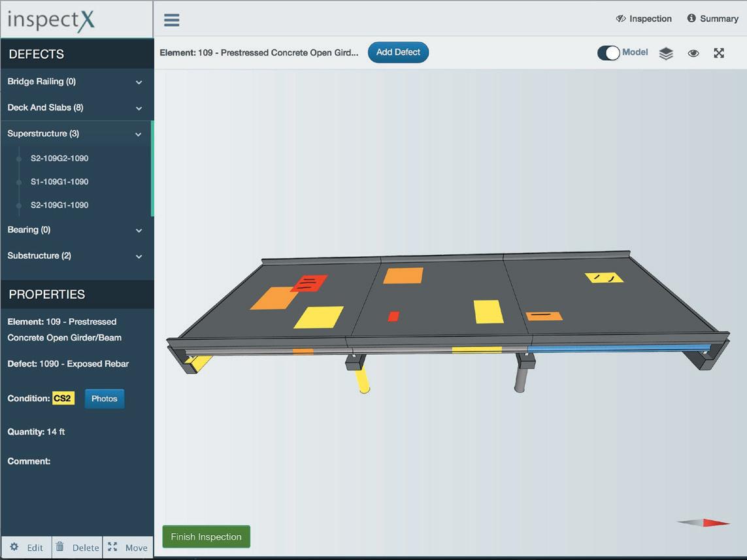The width and height of the screenshot is (747, 560).
Task: Open the hamburger menu
Action: [171, 20]
